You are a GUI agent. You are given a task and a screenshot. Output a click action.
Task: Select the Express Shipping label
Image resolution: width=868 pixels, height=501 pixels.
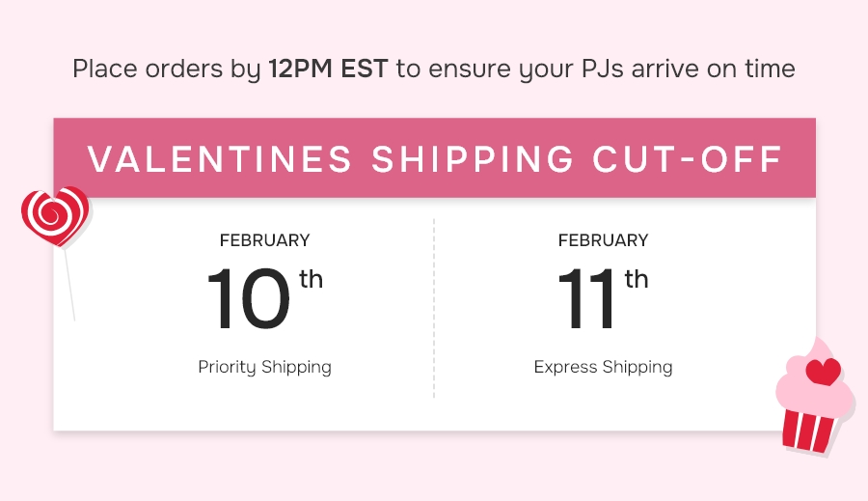(x=604, y=367)
